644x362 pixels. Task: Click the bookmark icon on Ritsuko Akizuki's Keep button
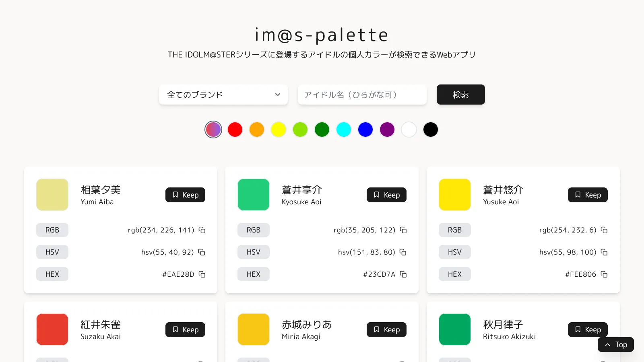click(578, 329)
